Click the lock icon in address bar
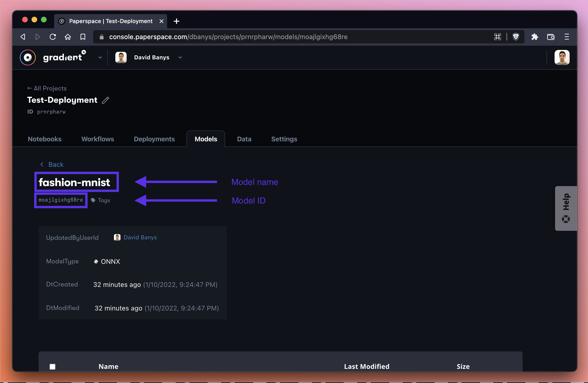The width and height of the screenshot is (588, 383). tap(101, 37)
